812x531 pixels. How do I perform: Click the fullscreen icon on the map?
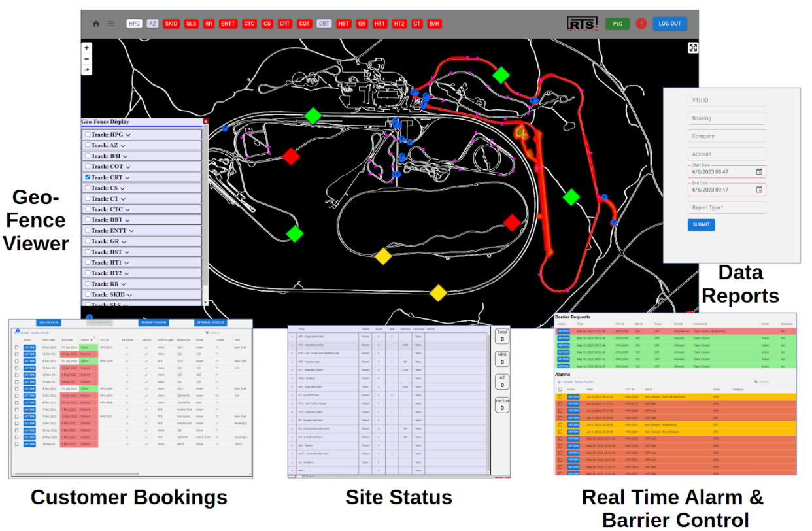click(x=692, y=46)
